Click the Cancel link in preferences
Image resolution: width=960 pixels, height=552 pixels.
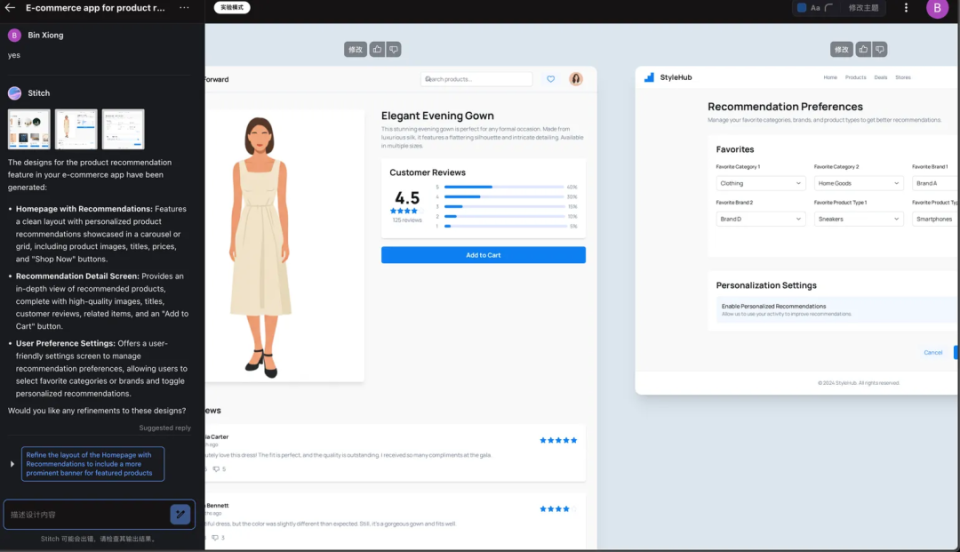(933, 352)
